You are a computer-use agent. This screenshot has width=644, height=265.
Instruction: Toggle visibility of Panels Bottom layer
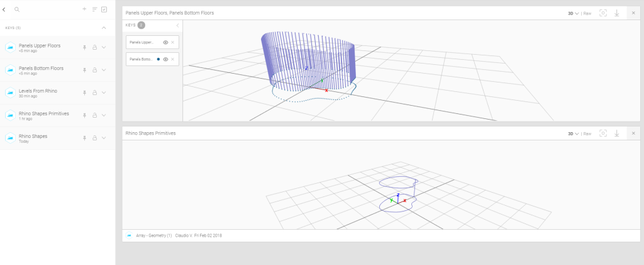tap(165, 59)
